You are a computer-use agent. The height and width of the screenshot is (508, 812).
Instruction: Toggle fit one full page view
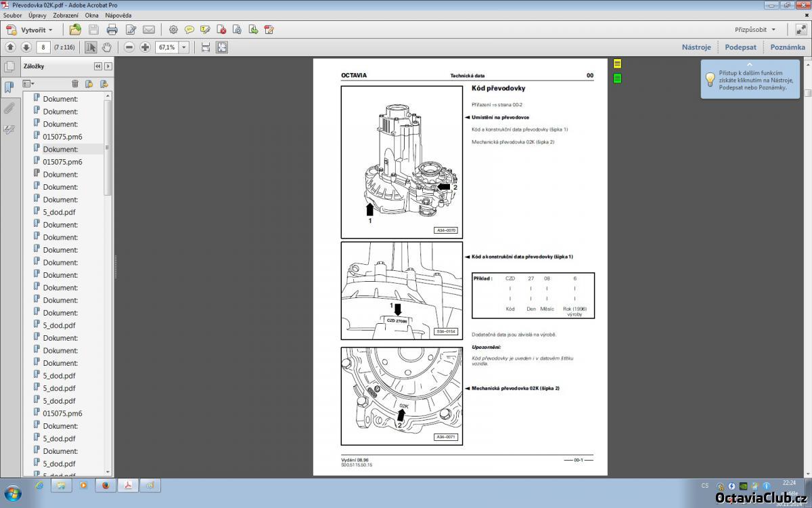click(222, 47)
